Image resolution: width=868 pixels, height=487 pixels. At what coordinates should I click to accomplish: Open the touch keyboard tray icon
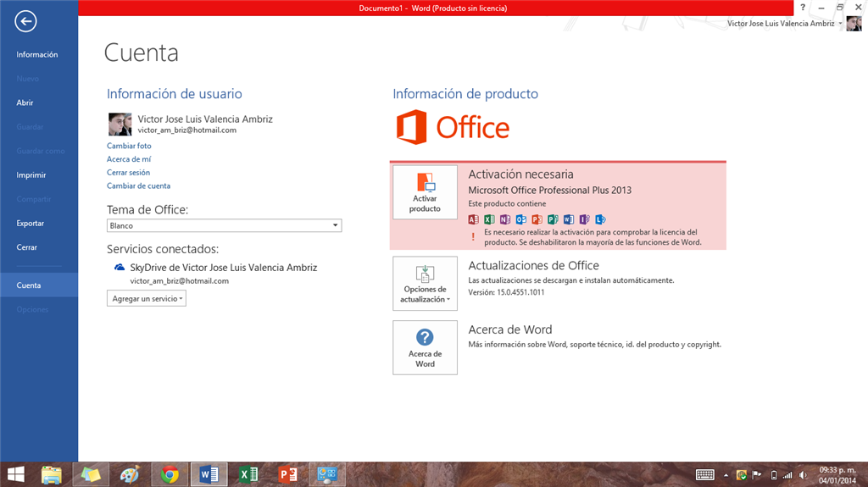(x=704, y=475)
